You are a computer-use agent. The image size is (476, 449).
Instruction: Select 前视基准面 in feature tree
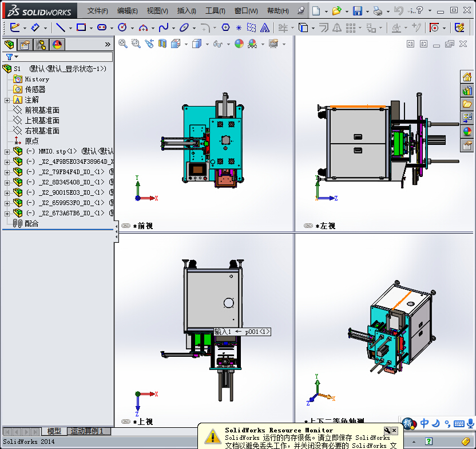pos(42,110)
